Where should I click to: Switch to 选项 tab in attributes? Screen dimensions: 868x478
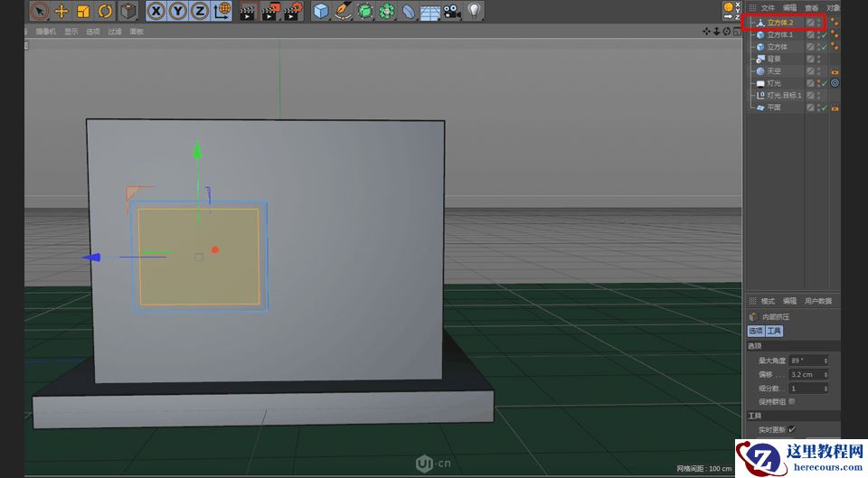(x=756, y=331)
